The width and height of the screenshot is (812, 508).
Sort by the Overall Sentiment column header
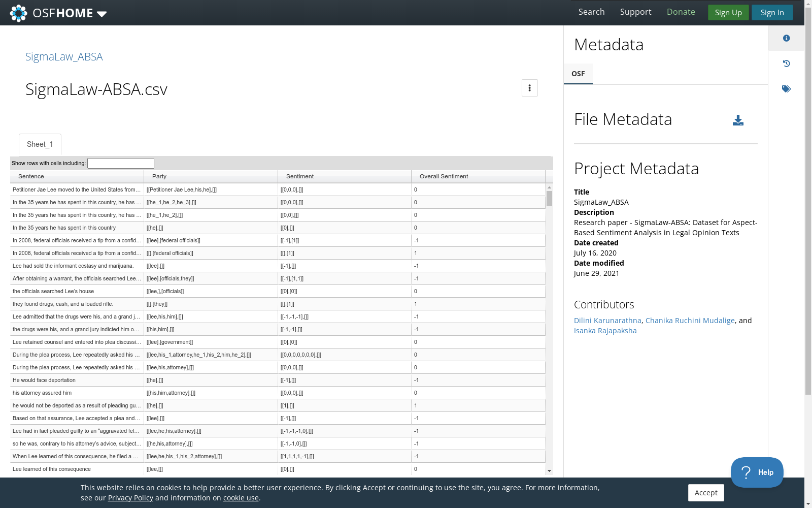click(444, 176)
